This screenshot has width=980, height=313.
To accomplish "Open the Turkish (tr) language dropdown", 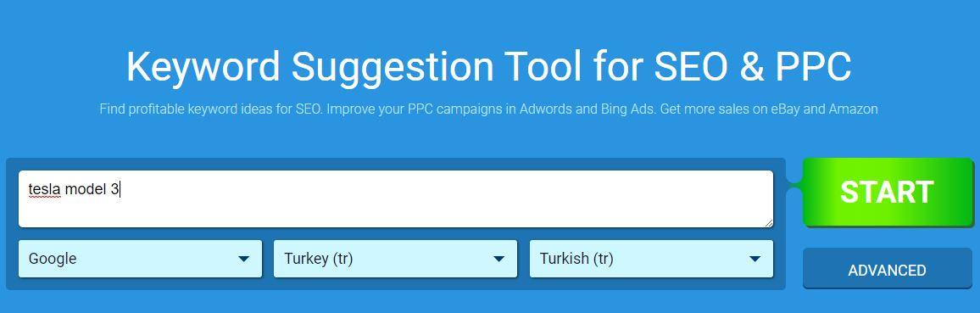I will (651, 259).
